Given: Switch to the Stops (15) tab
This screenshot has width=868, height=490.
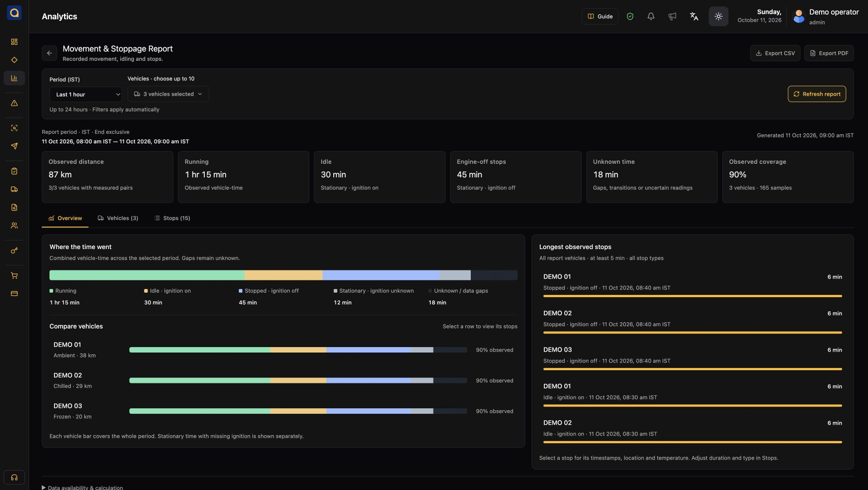Looking at the screenshot, I should click(x=172, y=218).
